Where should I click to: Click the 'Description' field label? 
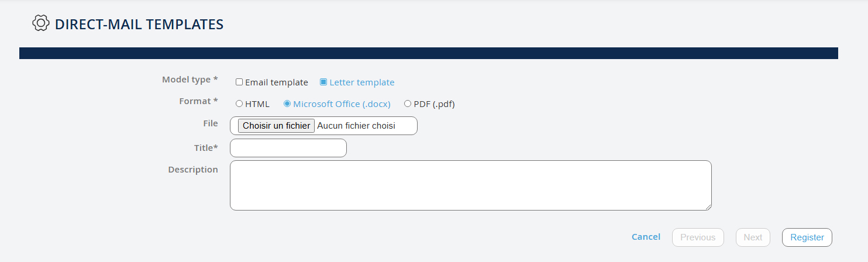tap(193, 170)
